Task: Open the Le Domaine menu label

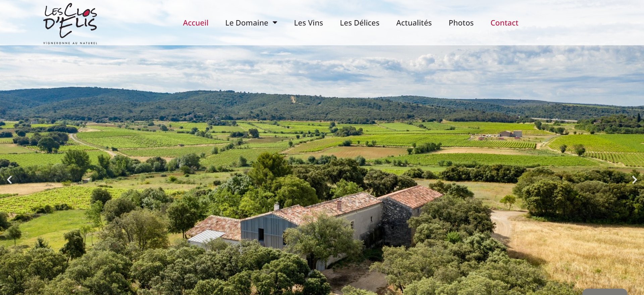Action: click(247, 23)
